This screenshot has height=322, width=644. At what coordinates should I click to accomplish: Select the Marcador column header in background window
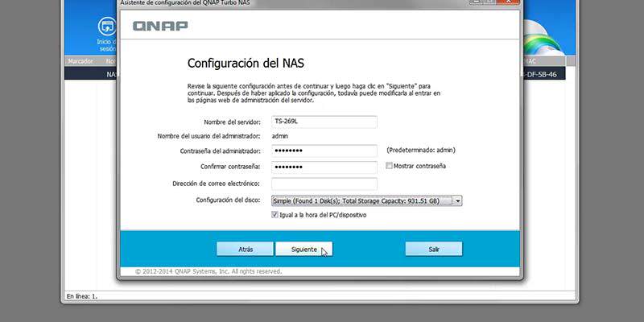pos(80,61)
